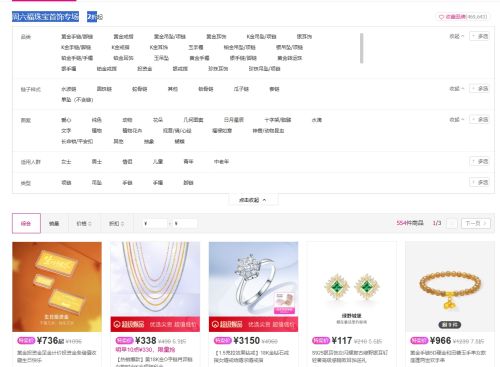The width and height of the screenshot is (500, 367).
Task: Open the green earrings product image at ¥117
Action: point(352,287)
